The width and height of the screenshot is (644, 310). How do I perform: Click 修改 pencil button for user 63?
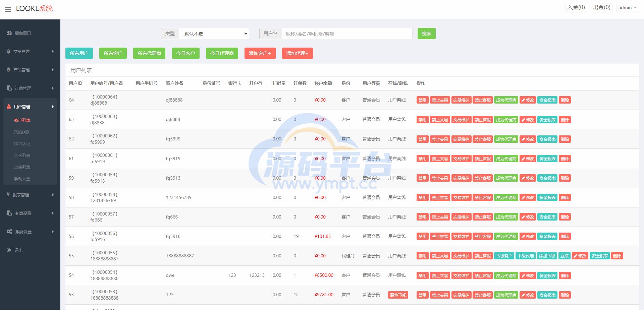(x=528, y=120)
